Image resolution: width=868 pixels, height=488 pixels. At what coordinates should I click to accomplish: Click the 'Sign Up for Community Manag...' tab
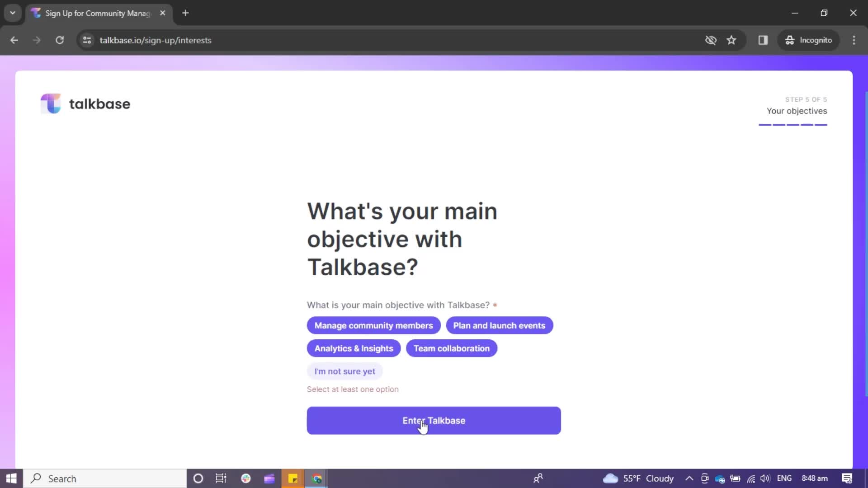pos(98,13)
